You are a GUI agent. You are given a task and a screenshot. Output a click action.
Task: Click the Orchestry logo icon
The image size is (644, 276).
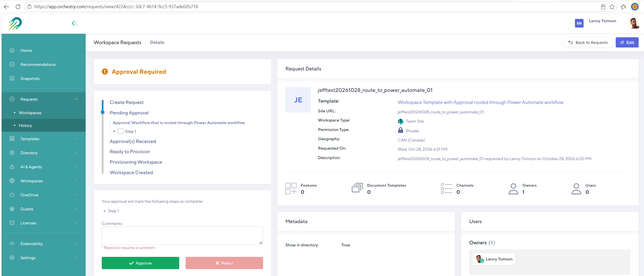16,23
